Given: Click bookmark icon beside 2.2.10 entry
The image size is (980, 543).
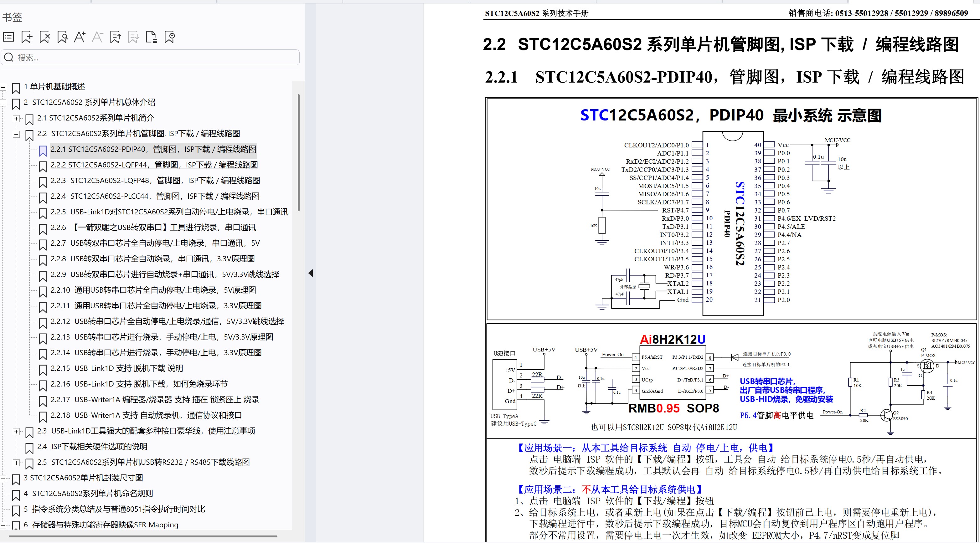Looking at the screenshot, I should point(43,292).
